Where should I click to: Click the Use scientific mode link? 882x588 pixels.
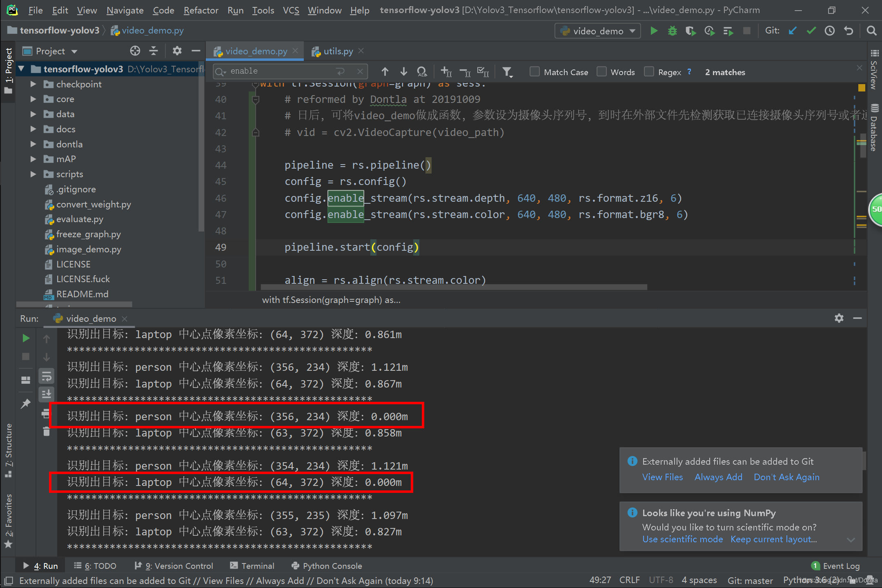(682, 539)
